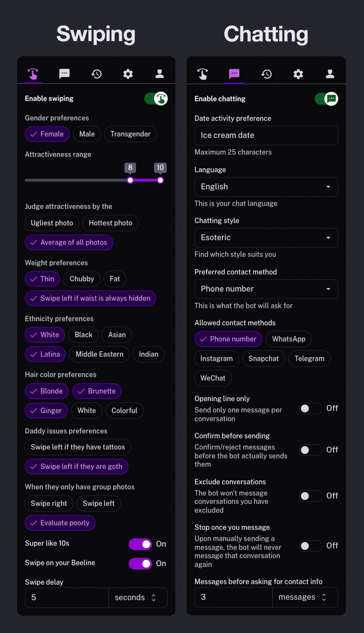This screenshot has width=364, height=633.
Task: Add WhatsApp as an allowed contact method
Action: [288, 339]
